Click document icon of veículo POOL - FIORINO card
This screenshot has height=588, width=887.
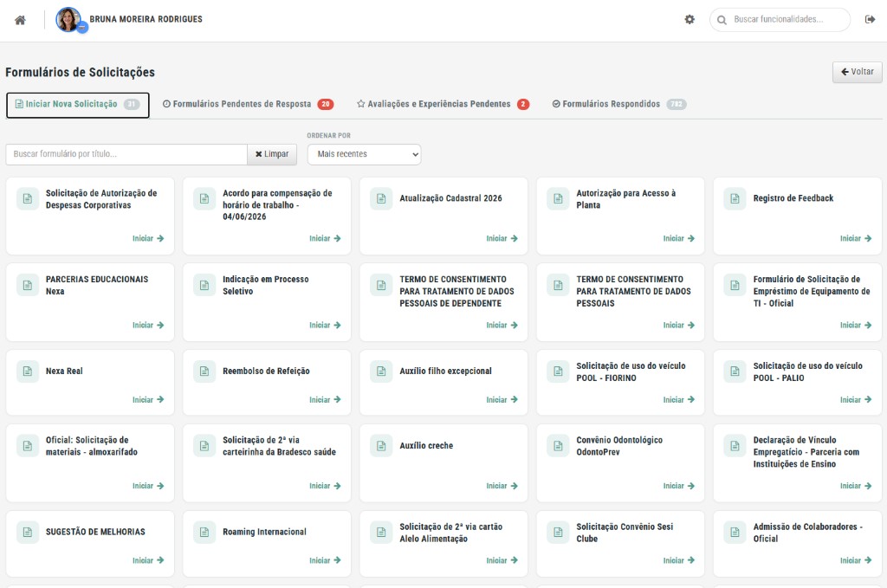[558, 372]
